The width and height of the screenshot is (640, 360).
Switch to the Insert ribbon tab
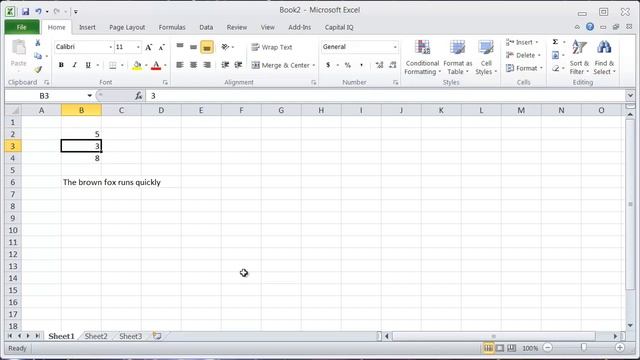point(87,27)
